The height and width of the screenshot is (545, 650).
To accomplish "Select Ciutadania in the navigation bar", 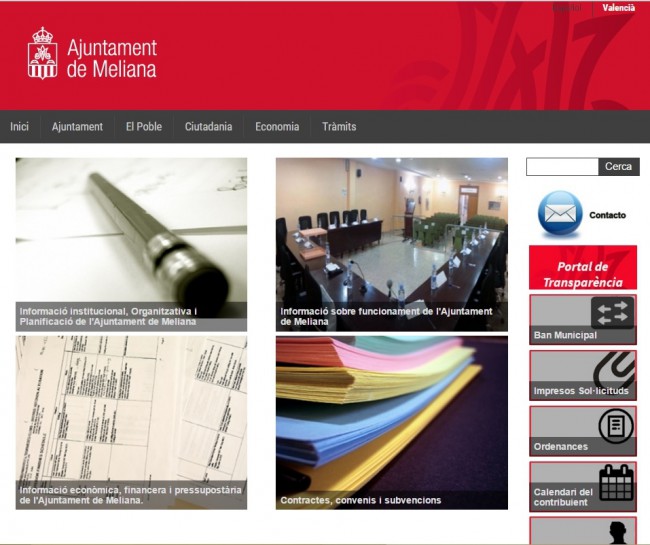I will 208,127.
